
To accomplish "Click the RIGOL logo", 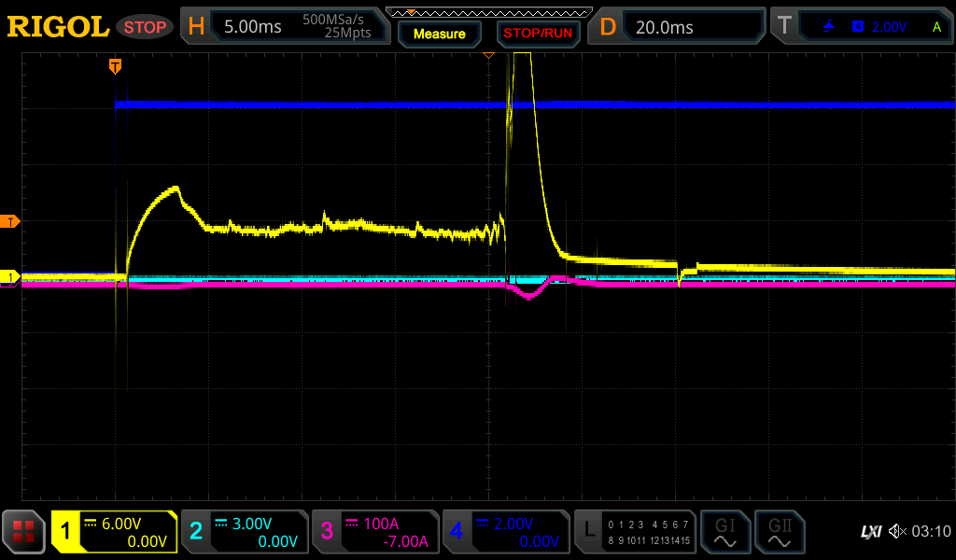I will click(58, 27).
